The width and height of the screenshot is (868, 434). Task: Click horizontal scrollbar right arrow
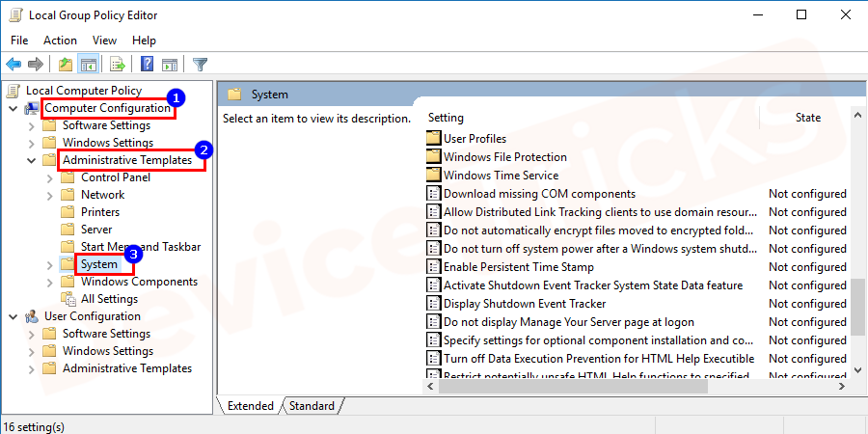pyautogui.click(x=842, y=387)
